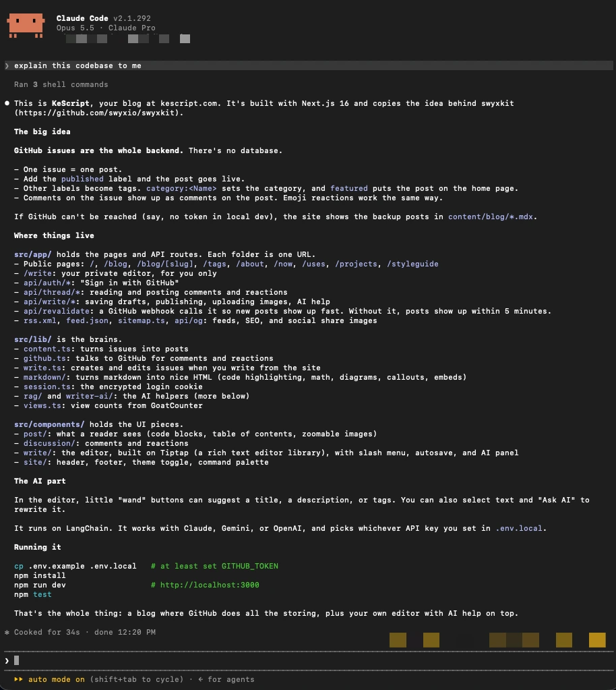Click the /projects route
Screen dimensions: 616x690
(x=356, y=264)
